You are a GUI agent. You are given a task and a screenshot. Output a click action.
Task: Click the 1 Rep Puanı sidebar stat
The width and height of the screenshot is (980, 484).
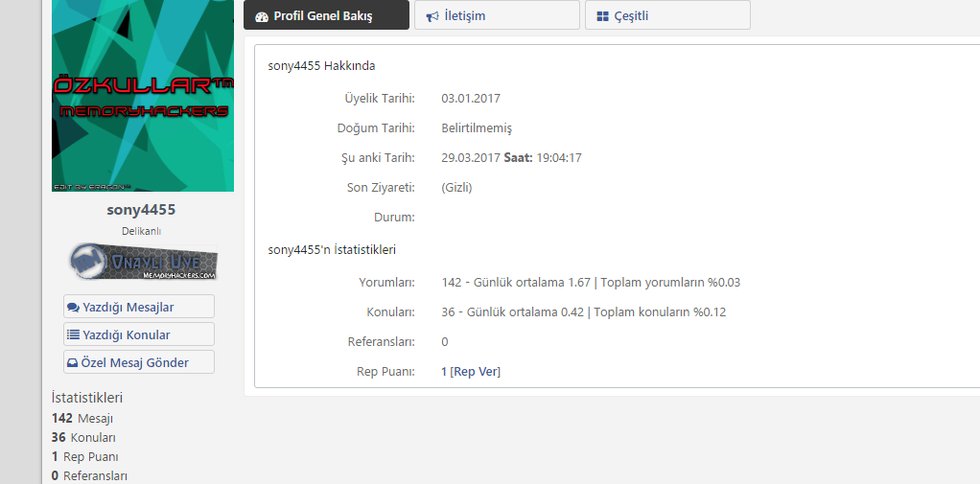coord(85,456)
